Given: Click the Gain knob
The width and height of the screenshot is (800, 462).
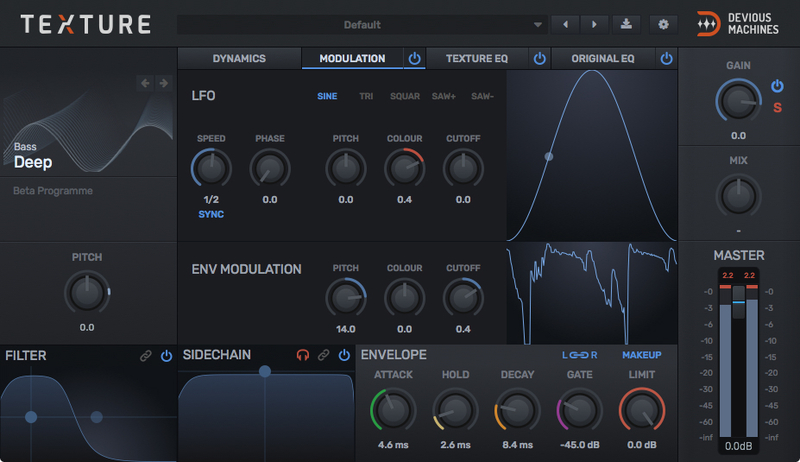Looking at the screenshot, I should coord(738,99).
